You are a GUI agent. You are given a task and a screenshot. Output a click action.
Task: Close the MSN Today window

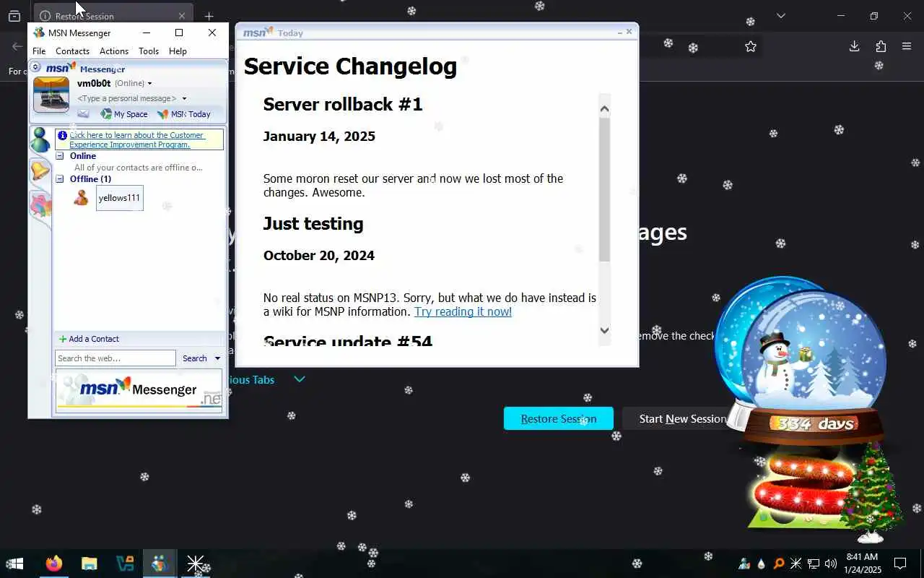tap(629, 32)
